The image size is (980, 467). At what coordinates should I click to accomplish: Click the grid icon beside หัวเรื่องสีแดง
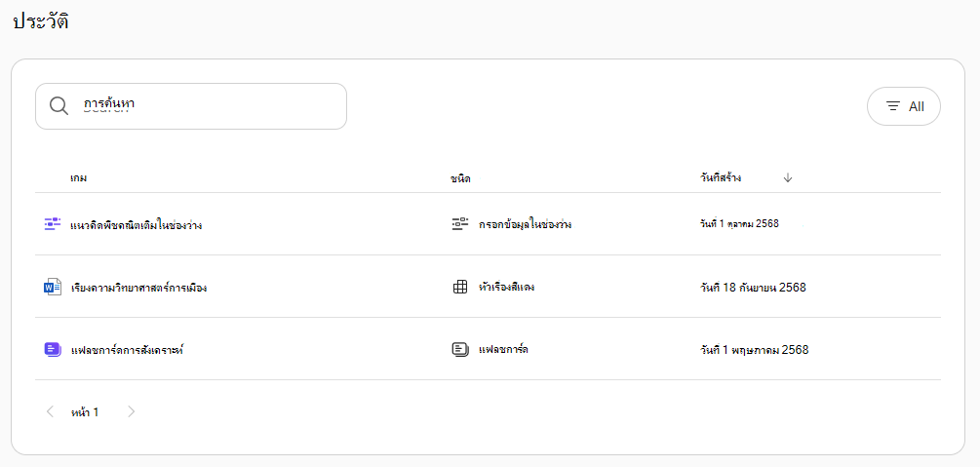[x=460, y=288]
